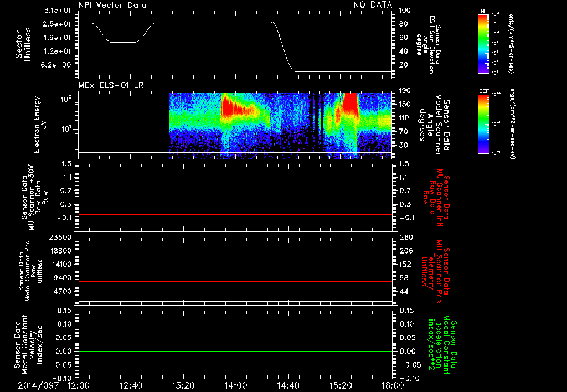Click the "18800" scanner position tick
The width and height of the screenshot is (567, 392).
click(x=60, y=251)
